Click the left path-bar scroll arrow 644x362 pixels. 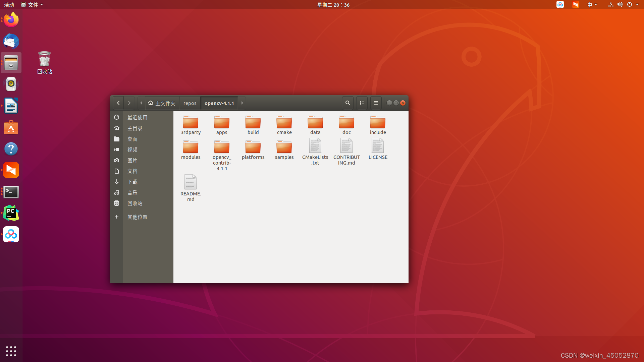[x=141, y=103]
